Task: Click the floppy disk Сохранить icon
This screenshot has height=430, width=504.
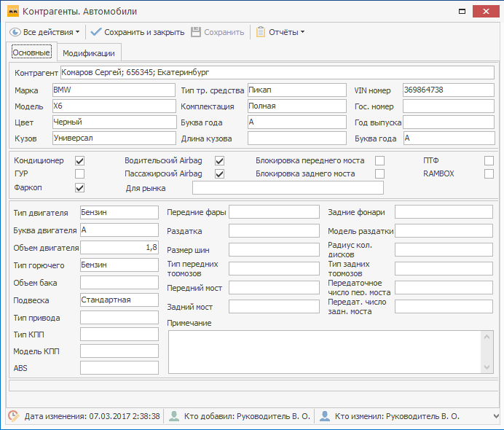Action: point(196,32)
